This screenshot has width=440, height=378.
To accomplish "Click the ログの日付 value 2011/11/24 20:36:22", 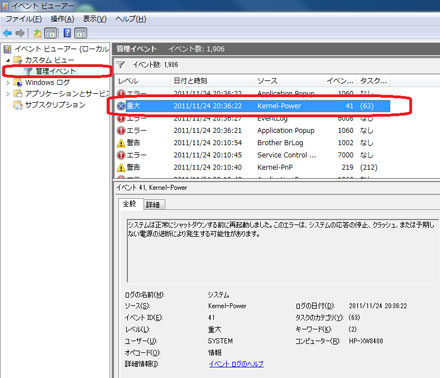I will 378,306.
